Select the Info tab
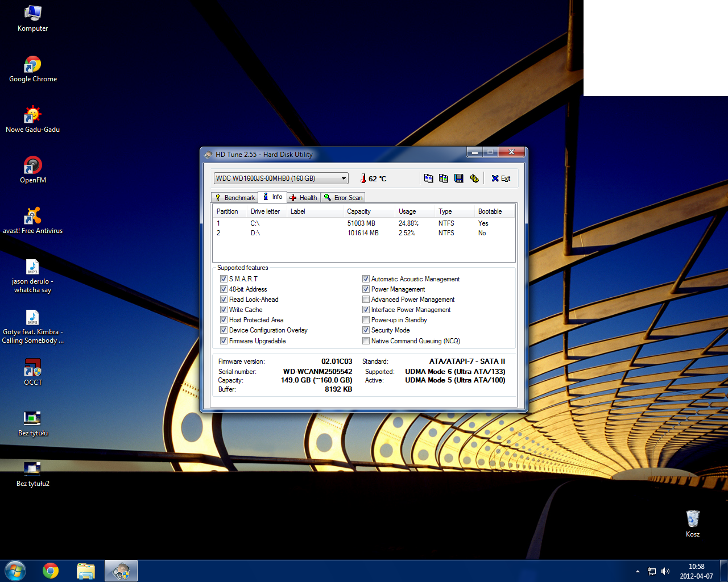The width and height of the screenshot is (728, 582). click(x=272, y=197)
